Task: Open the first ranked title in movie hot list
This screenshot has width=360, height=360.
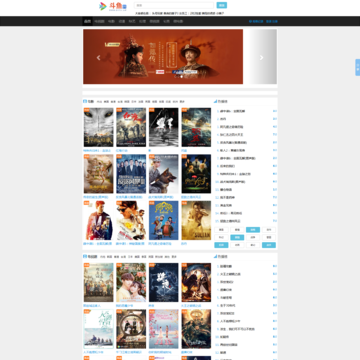Action: click(x=233, y=111)
